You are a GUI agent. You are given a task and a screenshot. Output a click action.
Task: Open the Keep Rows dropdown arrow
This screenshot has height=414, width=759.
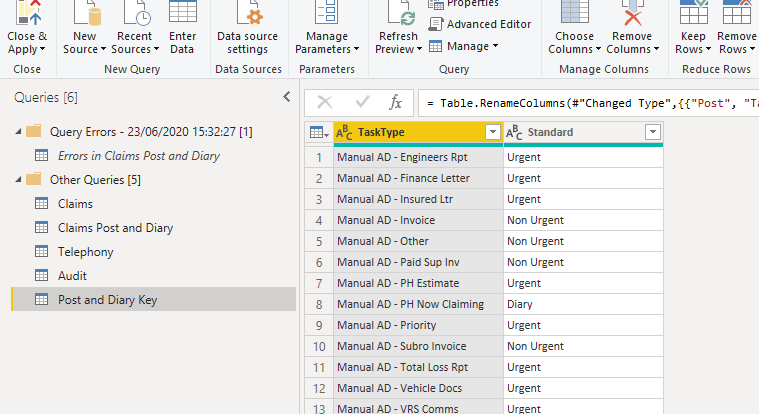[708, 49]
